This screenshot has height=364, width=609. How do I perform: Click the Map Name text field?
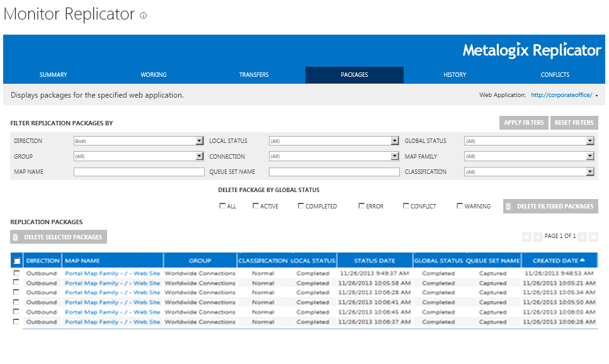pos(139,172)
